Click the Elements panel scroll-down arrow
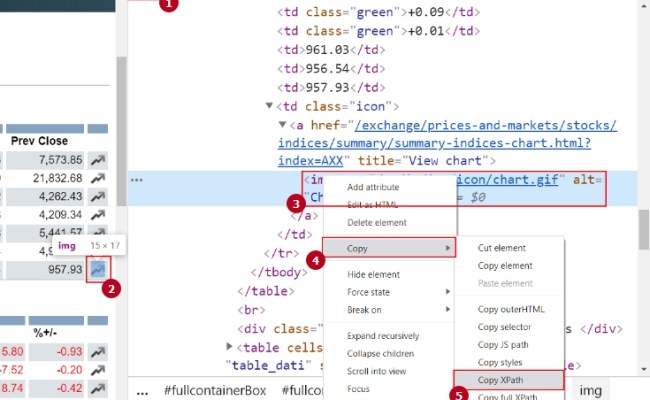The height and width of the screenshot is (400, 650). [644, 369]
